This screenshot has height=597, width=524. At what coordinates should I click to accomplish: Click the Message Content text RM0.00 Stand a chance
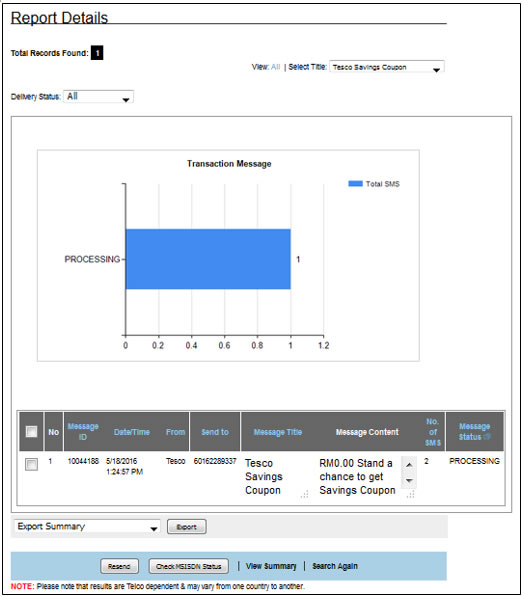(x=357, y=477)
